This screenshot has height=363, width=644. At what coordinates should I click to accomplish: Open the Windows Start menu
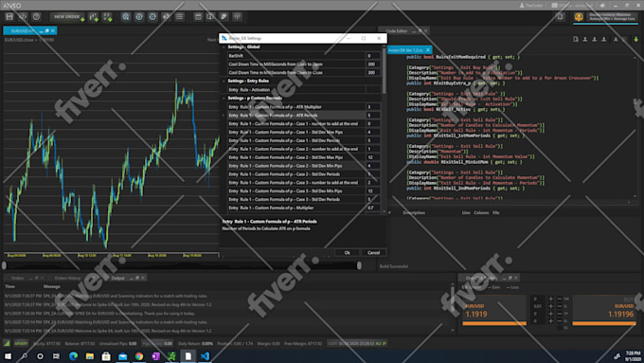pyautogui.click(x=8, y=356)
